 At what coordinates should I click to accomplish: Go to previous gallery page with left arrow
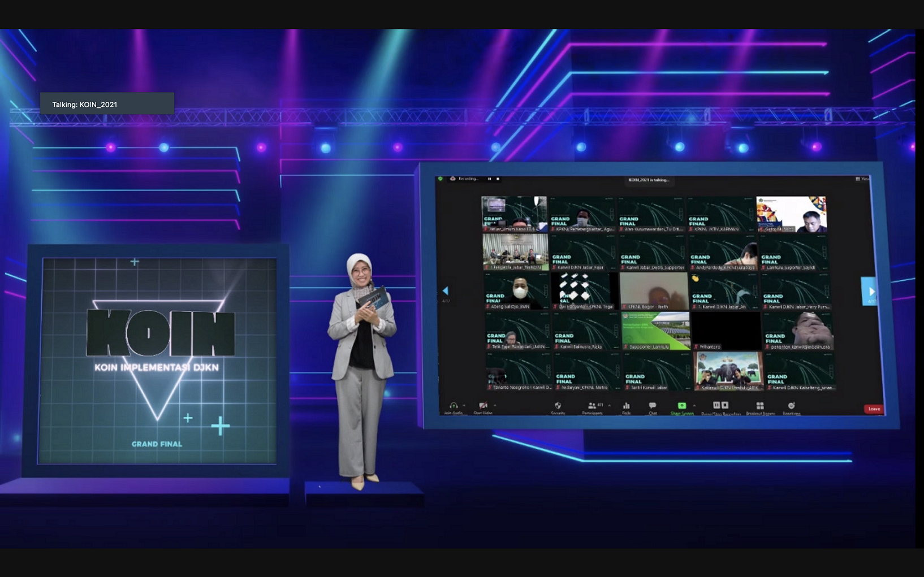click(446, 290)
